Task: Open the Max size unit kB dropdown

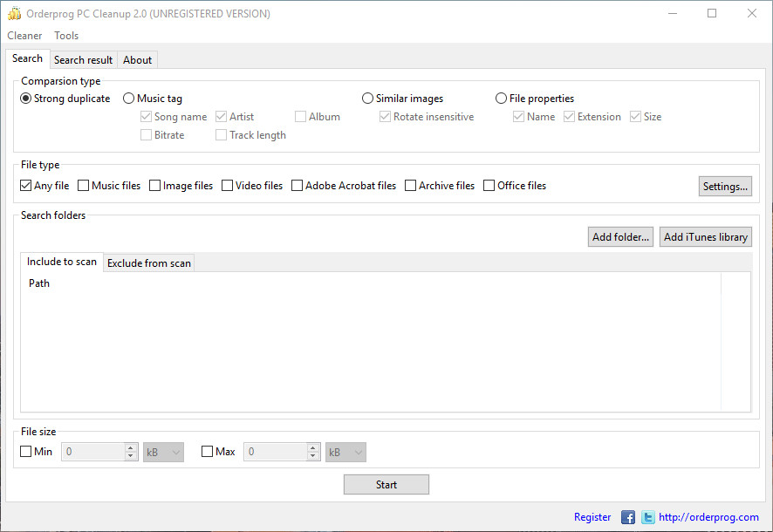Action: pyautogui.click(x=345, y=452)
